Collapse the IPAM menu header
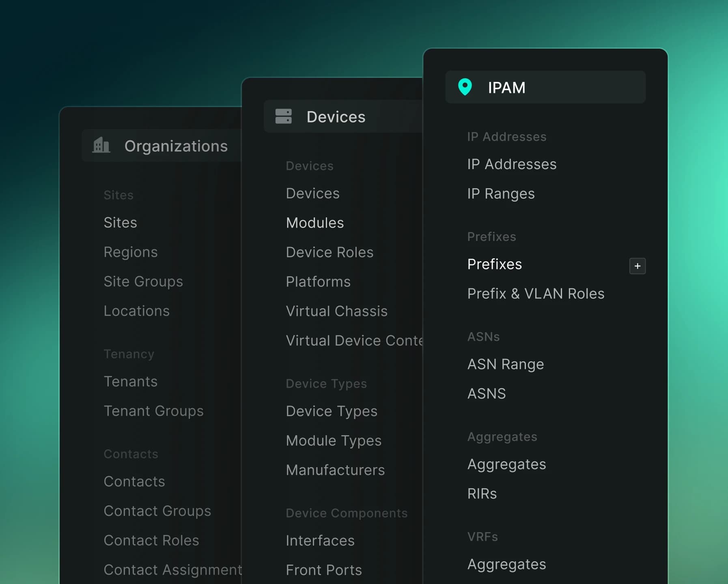 click(x=545, y=87)
